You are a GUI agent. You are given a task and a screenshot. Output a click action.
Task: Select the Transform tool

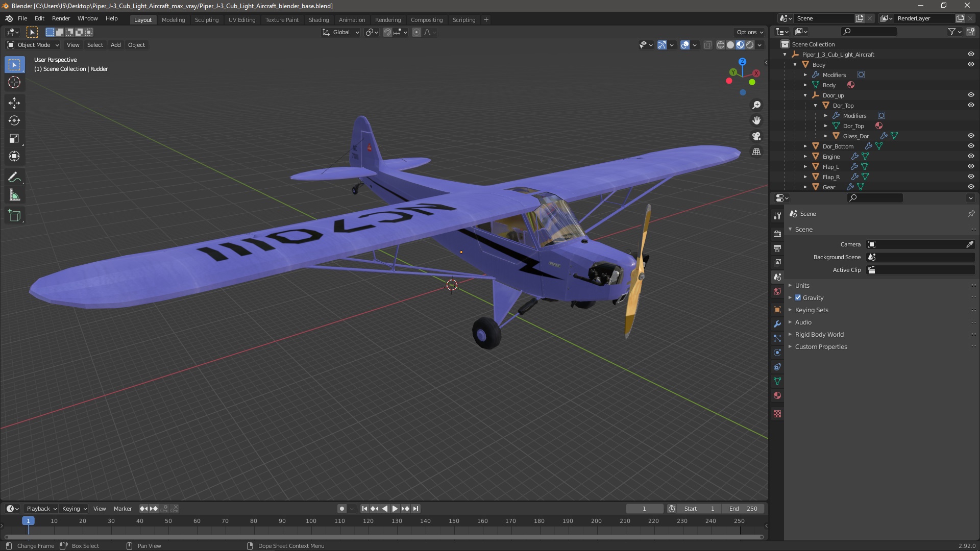click(14, 156)
